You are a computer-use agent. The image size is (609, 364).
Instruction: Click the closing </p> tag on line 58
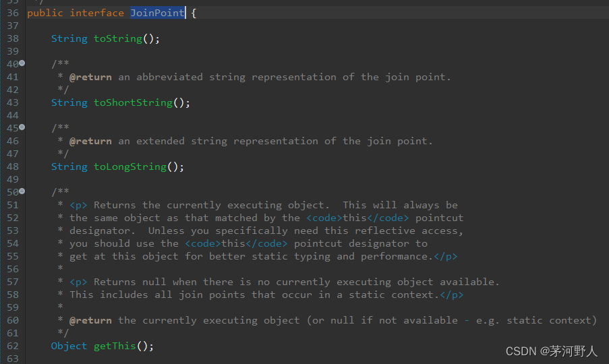pyautogui.click(x=452, y=295)
